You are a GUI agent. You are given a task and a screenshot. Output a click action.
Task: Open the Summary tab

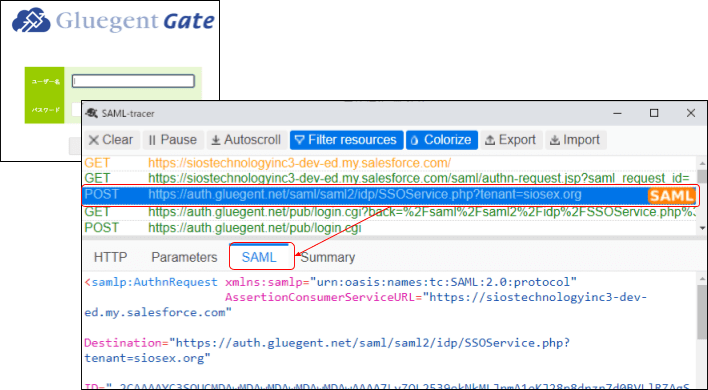point(328,257)
